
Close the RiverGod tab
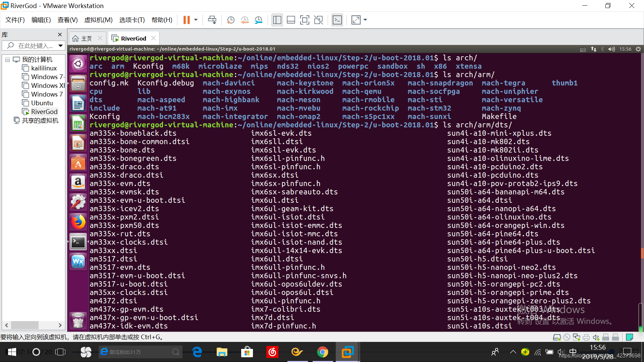point(154,38)
